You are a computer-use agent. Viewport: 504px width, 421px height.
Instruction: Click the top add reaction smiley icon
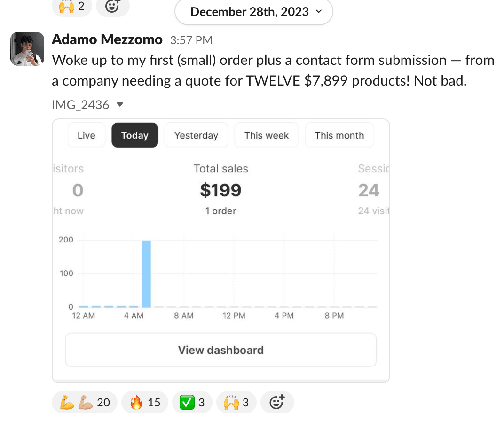(112, 7)
